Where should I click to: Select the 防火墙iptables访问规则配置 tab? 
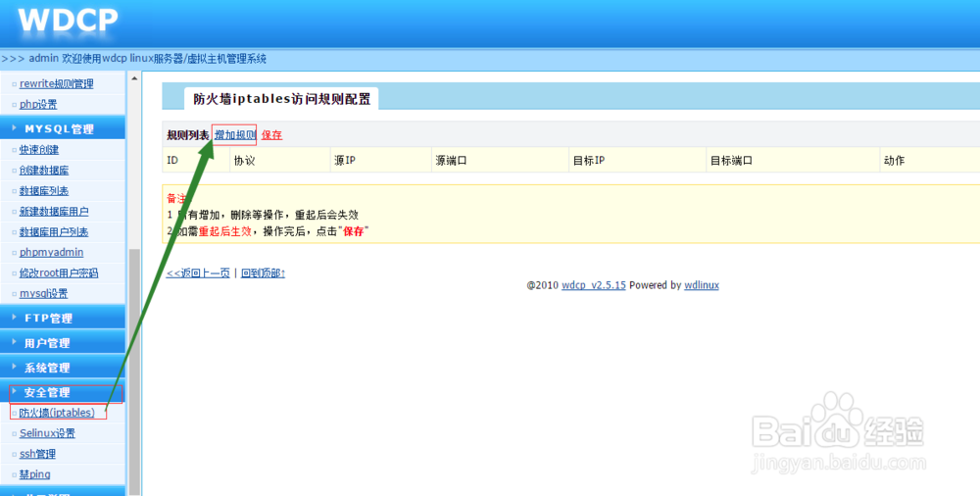[281, 99]
